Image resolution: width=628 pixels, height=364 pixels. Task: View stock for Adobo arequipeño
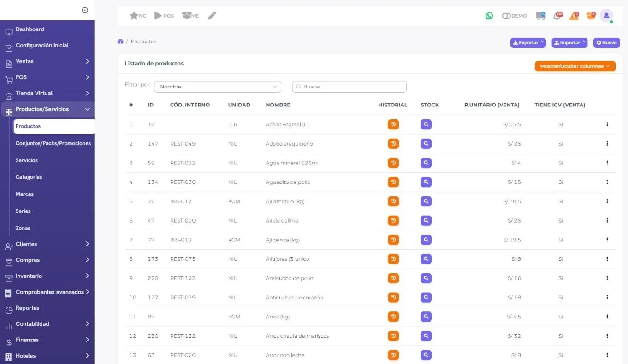[x=426, y=144]
